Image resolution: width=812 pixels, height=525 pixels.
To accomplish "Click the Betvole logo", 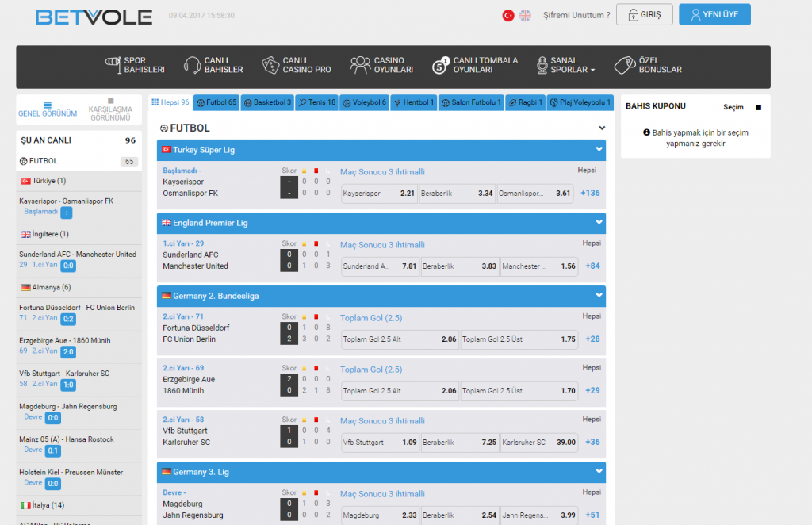I will pos(94,17).
